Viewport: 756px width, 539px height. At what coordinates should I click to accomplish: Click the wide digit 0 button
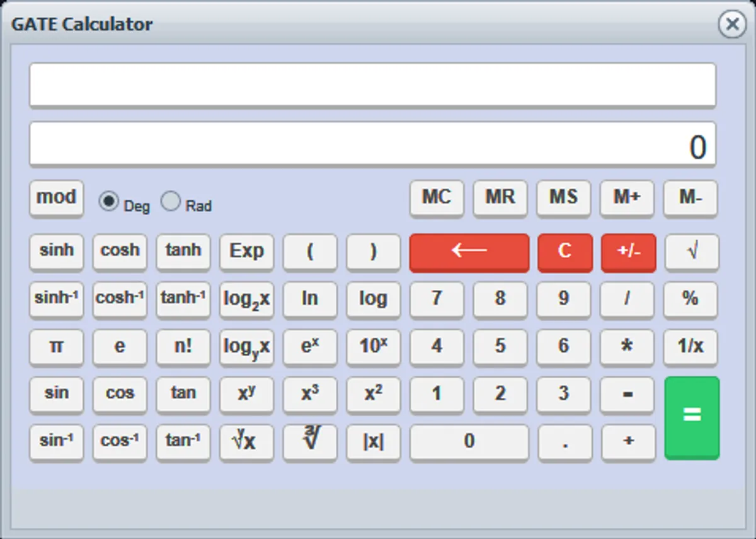(469, 443)
